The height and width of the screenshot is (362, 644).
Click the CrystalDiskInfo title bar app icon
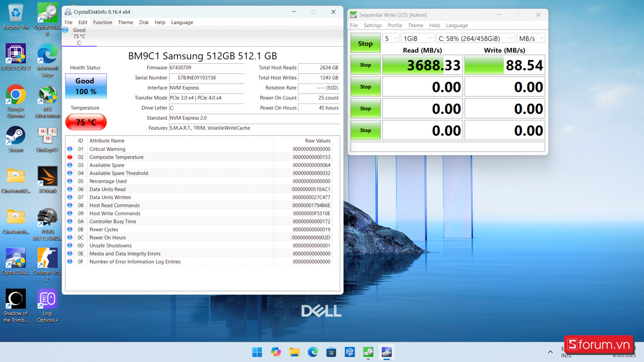coord(68,12)
